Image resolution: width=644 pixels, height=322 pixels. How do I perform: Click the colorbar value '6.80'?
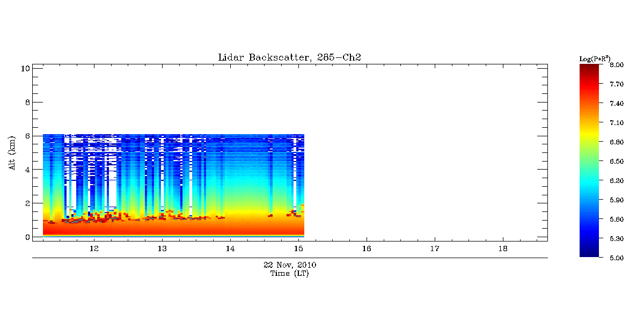(616, 142)
